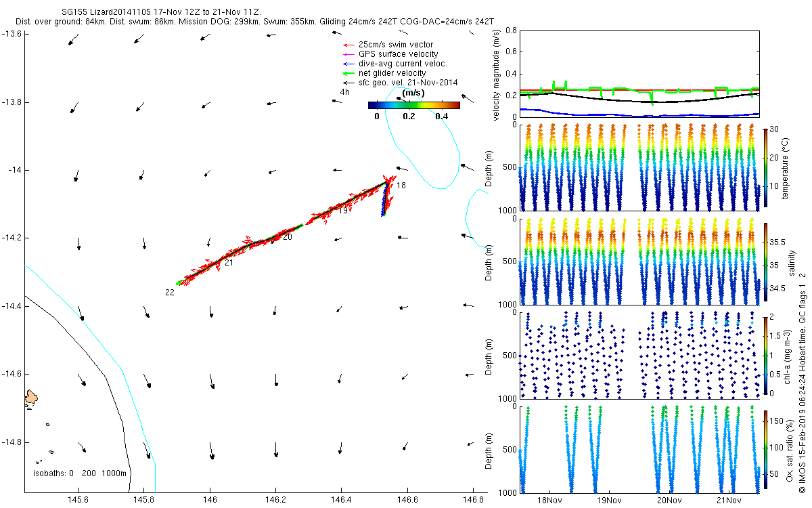
Task: Click the 146.8 longitude tick label
Action: pyautogui.click(x=473, y=500)
